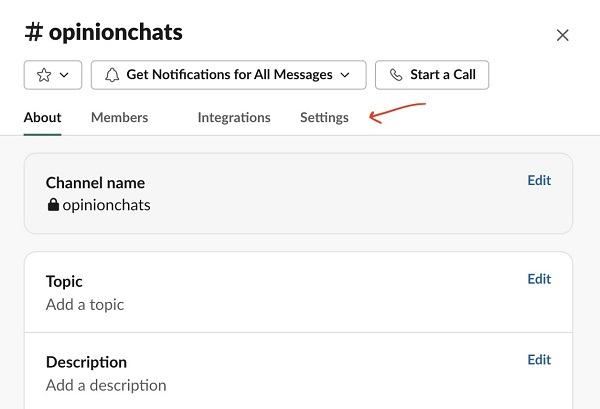Go to the Integrations tab
The image size is (600, 409).
pyautogui.click(x=234, y=118)
